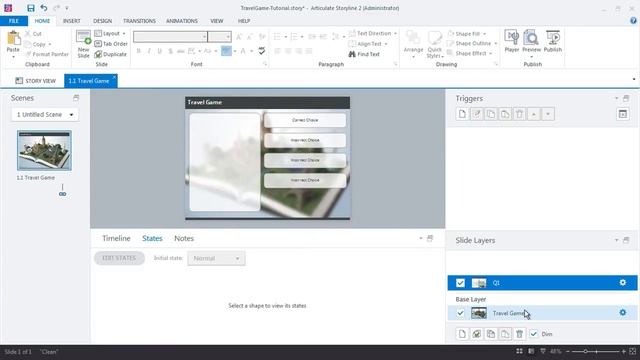Open the Shape Fill dropdown
Viewport: 640px width, 360px height.
tap(467, 34)
